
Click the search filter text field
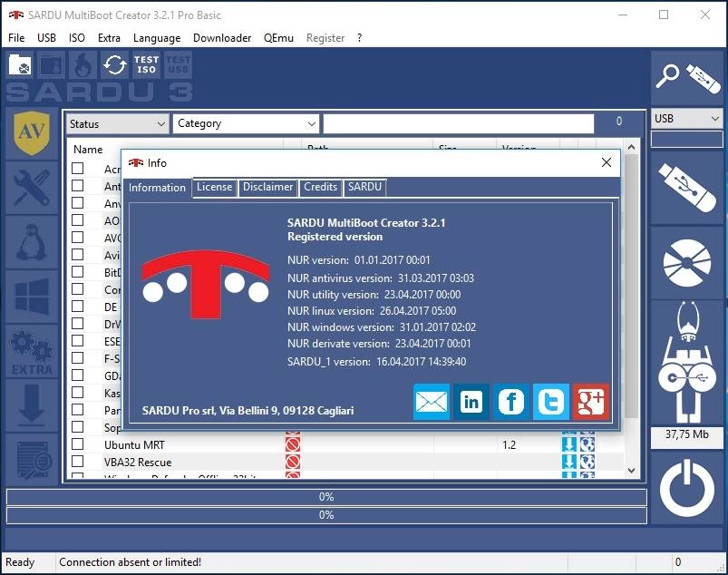[459, 124]
